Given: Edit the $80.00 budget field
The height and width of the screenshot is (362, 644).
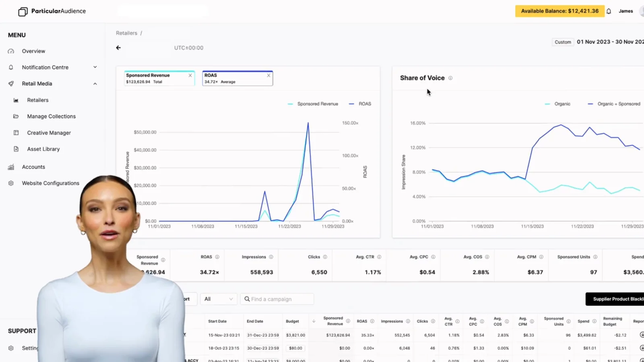Looking at the screenshot, I should [x=295, y=348].
